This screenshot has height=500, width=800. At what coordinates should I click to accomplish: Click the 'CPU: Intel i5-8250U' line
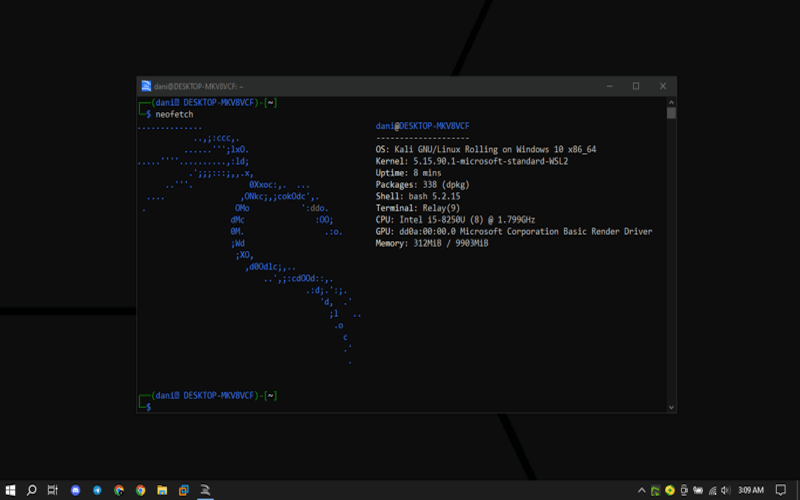pos(455,220)
